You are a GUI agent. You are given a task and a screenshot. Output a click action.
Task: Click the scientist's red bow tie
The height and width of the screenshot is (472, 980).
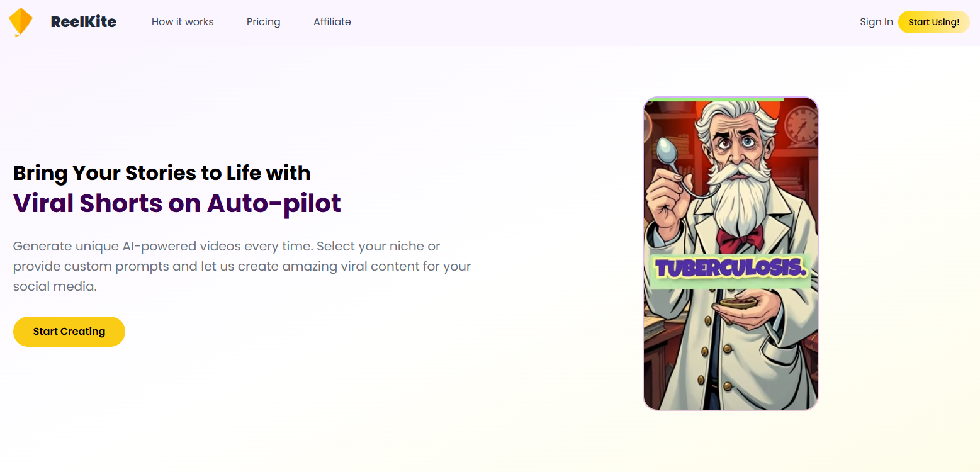click(x=740, y=238)
